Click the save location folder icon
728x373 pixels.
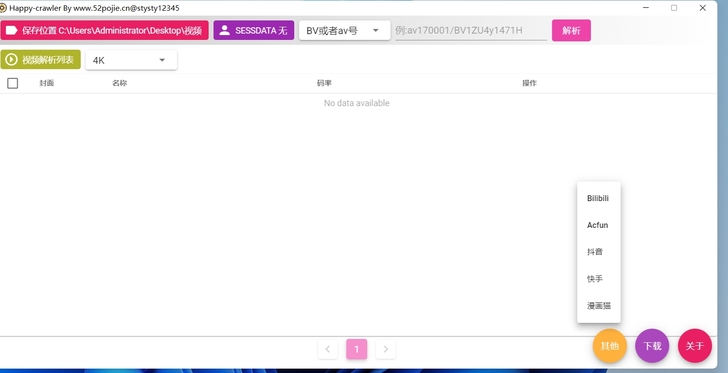pyautogui.click(x=12, y=30)
